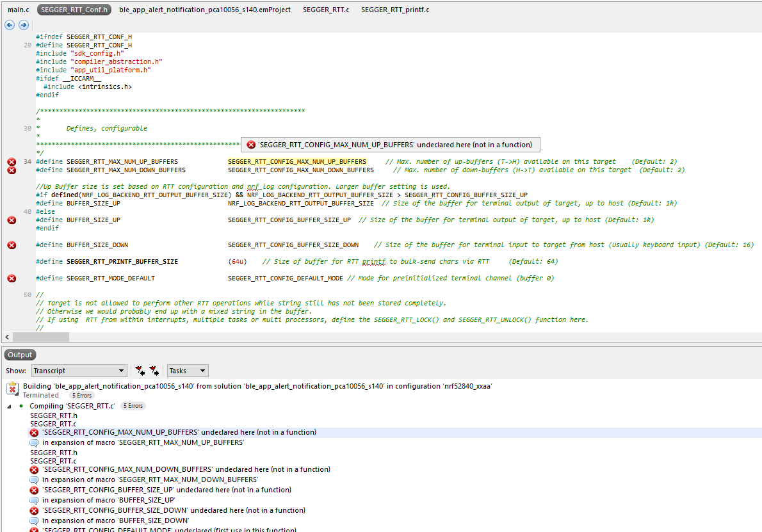
Task: Click the error marker on line 34
Action: tap(12, 162)
